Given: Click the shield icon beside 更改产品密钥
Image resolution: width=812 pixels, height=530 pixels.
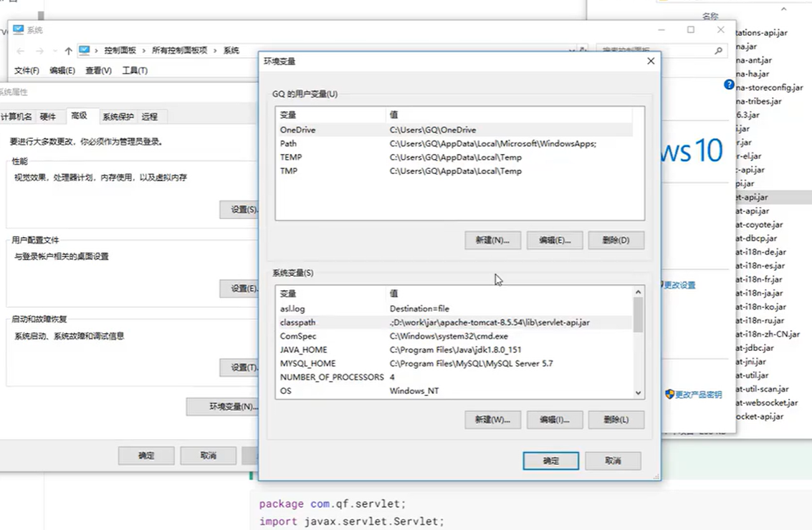Looking at the screenshot, I should pyautogui.click(x=669, y=394).
